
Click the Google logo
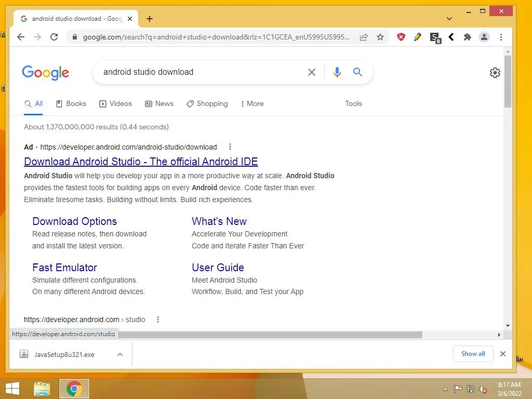[46, 73]
